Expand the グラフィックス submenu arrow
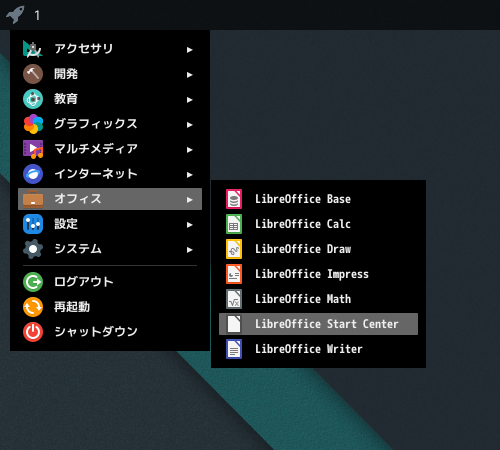500x450 pixels. [190, 125]
